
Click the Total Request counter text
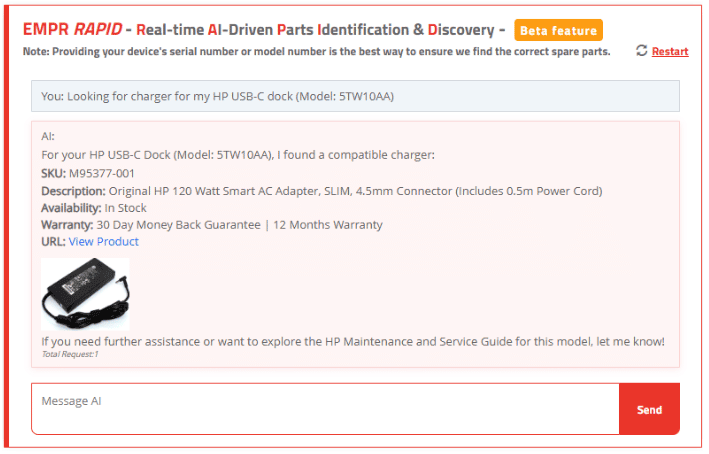point(70,355)
